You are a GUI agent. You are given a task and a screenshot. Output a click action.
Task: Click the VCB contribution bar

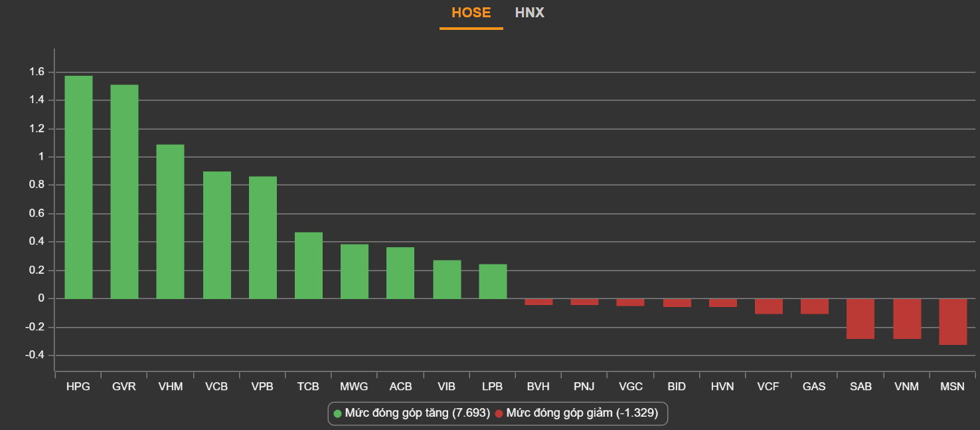point(216,235)
